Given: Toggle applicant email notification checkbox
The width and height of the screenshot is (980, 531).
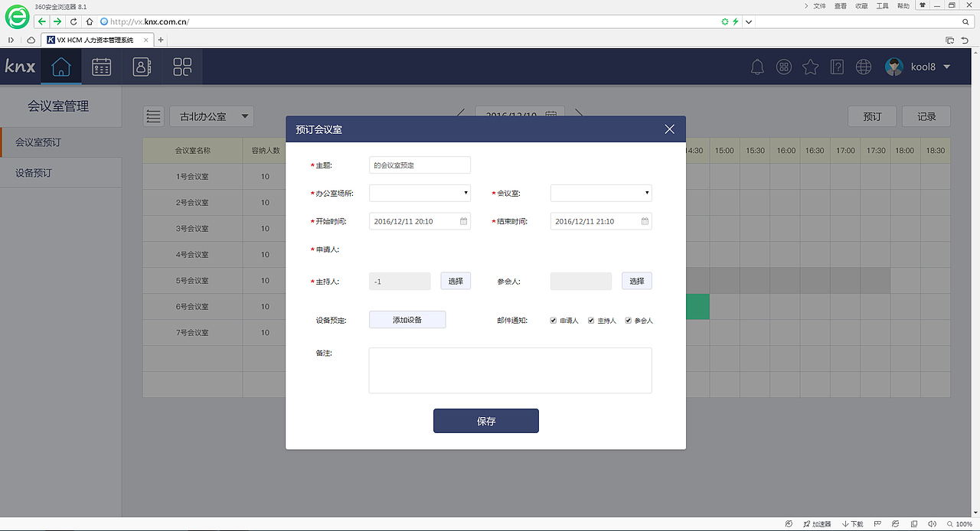Looking at the screenshot, I should point(554,321).
